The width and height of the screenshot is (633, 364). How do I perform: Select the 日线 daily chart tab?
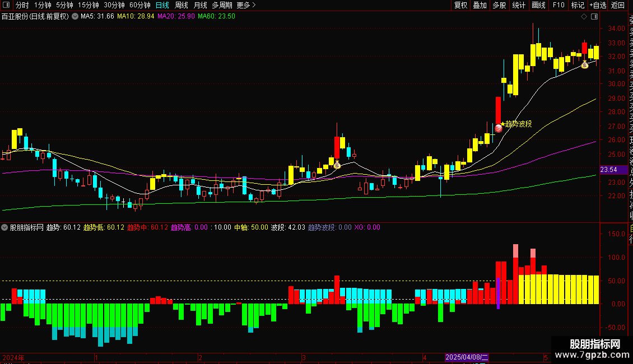(162, 5)
